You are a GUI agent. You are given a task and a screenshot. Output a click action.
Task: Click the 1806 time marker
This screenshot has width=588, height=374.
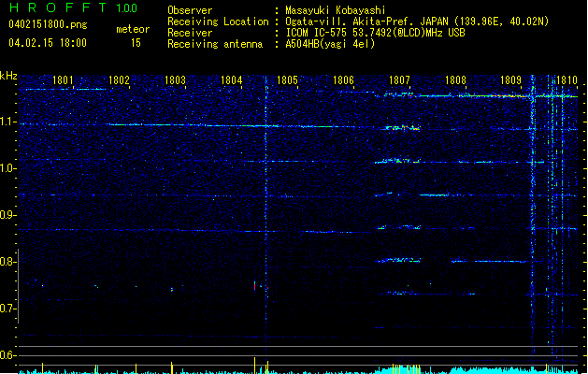pos(343,80)
